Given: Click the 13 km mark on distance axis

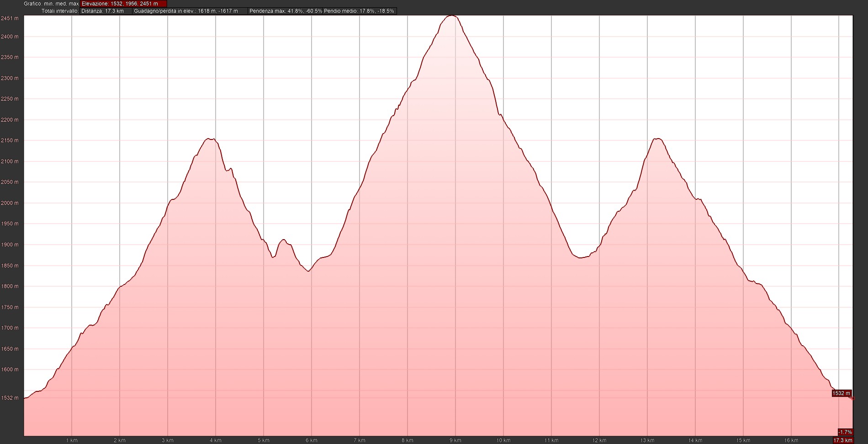Looking at the screenshot, I should click(647, 440).
